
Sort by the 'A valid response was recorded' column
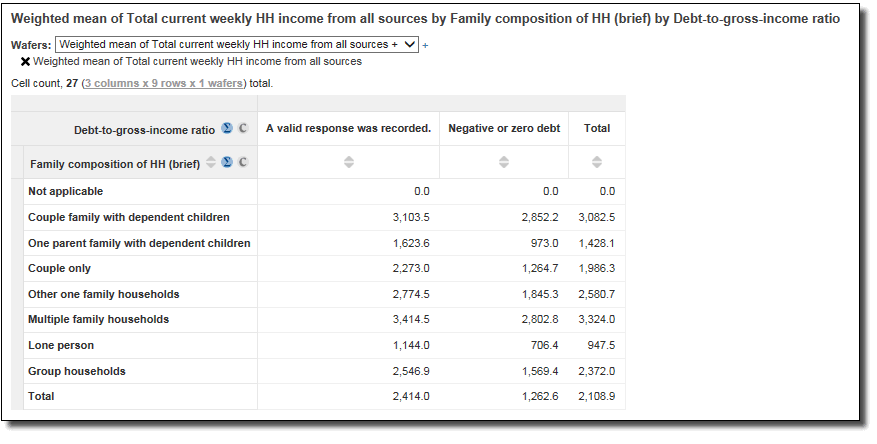[x=348, y=162]
